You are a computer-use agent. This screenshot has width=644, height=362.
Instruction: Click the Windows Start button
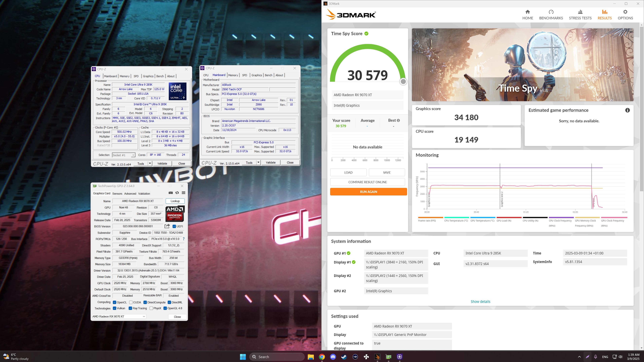(243, 357)
